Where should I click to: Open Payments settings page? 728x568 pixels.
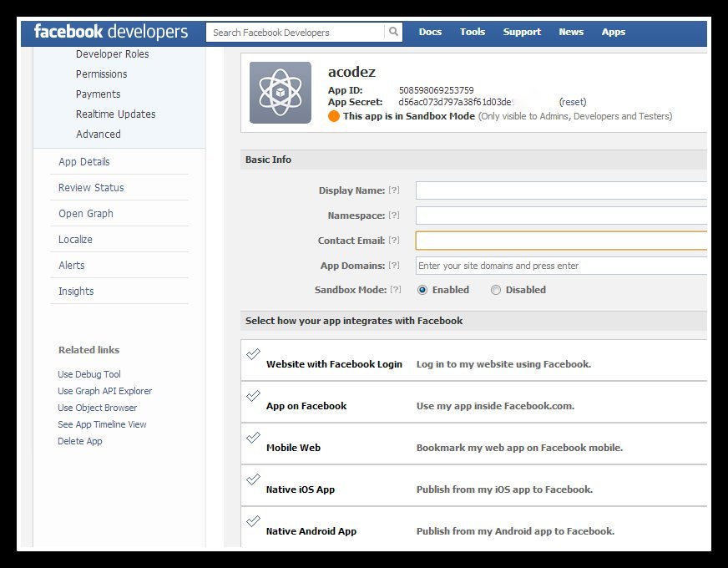click(x=98, y=94)
